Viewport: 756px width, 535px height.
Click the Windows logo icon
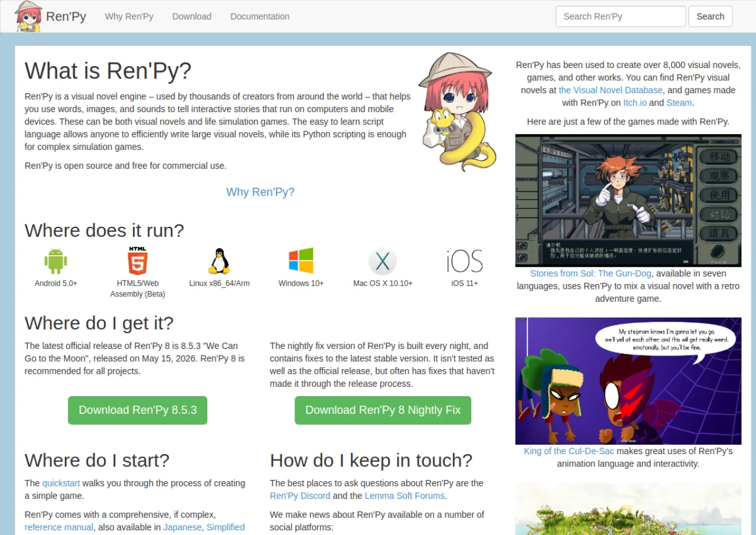(x=301, y=260)
